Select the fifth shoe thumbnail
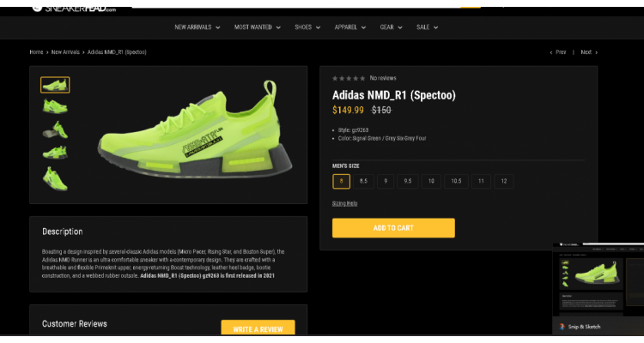This screenshot has width=644, height=343. [55, 178]
